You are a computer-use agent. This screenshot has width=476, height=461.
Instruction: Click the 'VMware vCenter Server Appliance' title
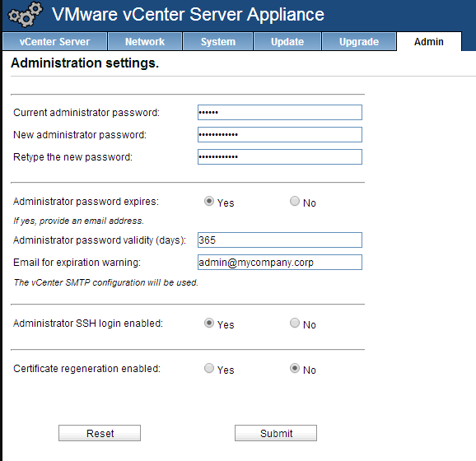188,14
